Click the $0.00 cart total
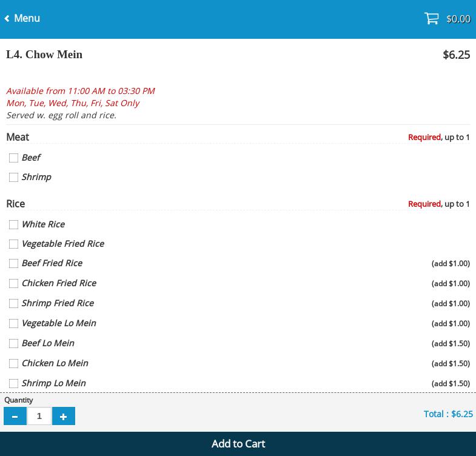476x456 pixels. pos(458,19)
